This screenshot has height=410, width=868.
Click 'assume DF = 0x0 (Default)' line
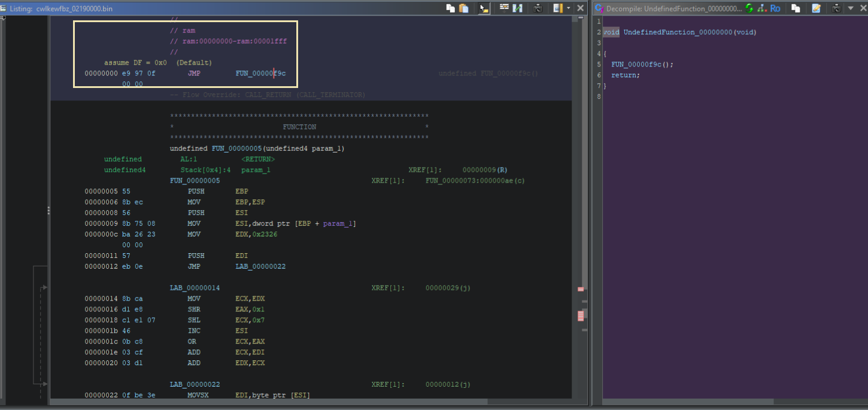[158, 63]
